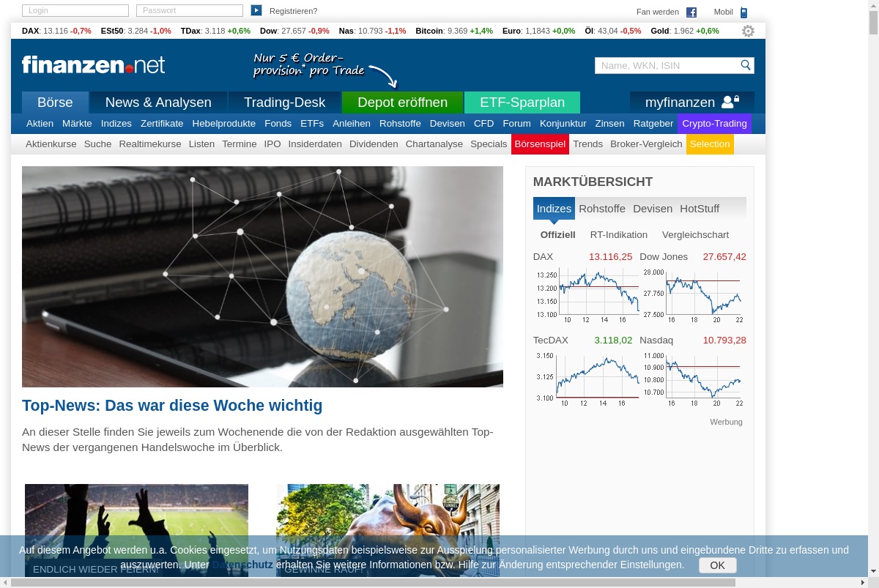This screenshot has width=879, height=588.
Task: Select Rohstoffe in the blue navigation bar
Action: 400,124
